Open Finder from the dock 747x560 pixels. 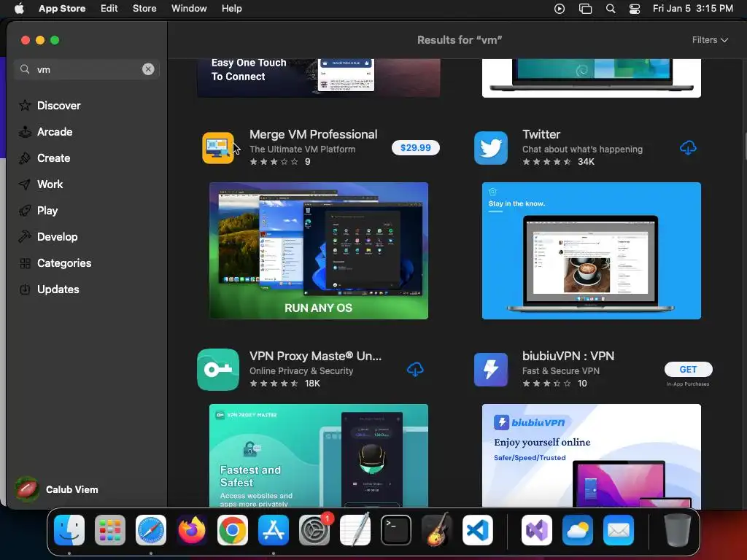click(69, 530)
